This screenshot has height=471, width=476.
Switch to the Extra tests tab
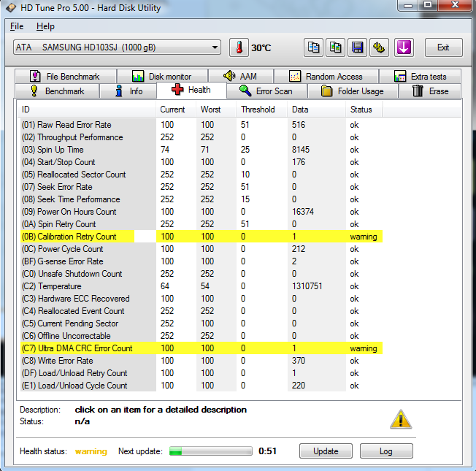tap(420, 76)
